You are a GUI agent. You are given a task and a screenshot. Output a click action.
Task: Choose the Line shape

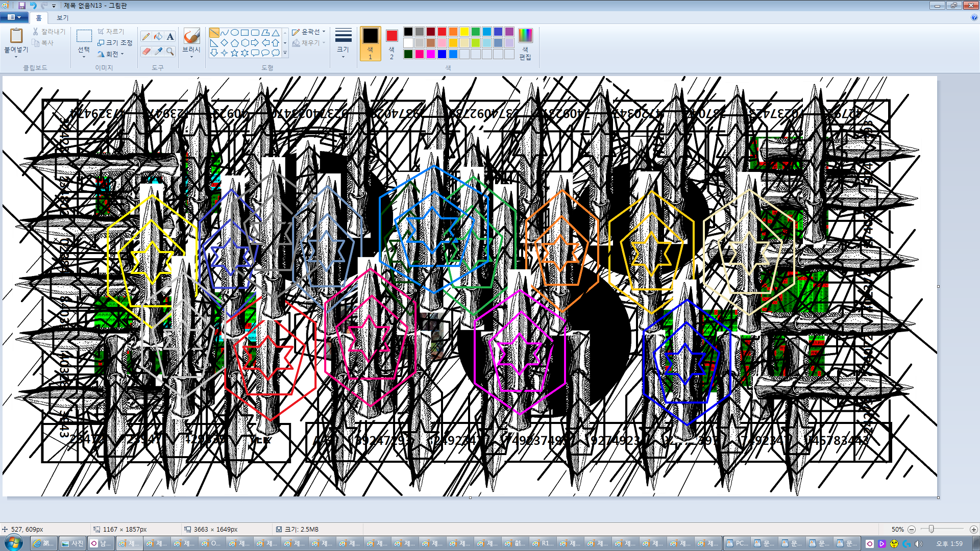click(214, 33)
